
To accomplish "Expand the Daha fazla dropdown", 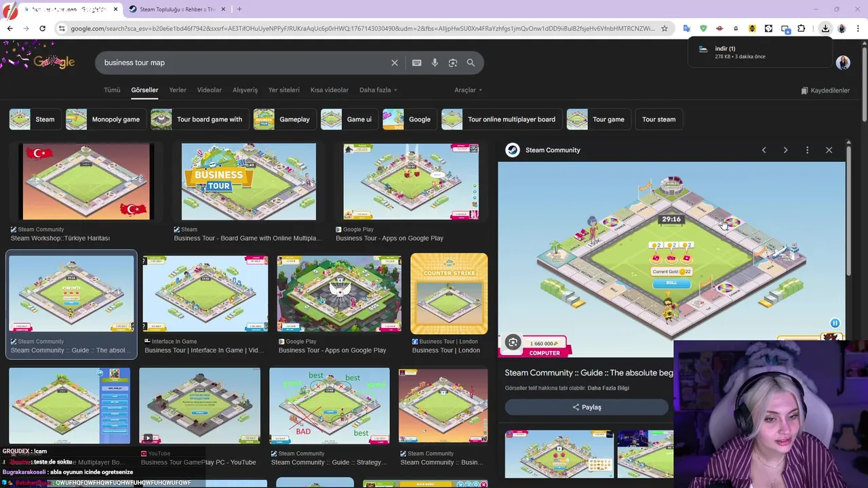I will pos(378,90).
